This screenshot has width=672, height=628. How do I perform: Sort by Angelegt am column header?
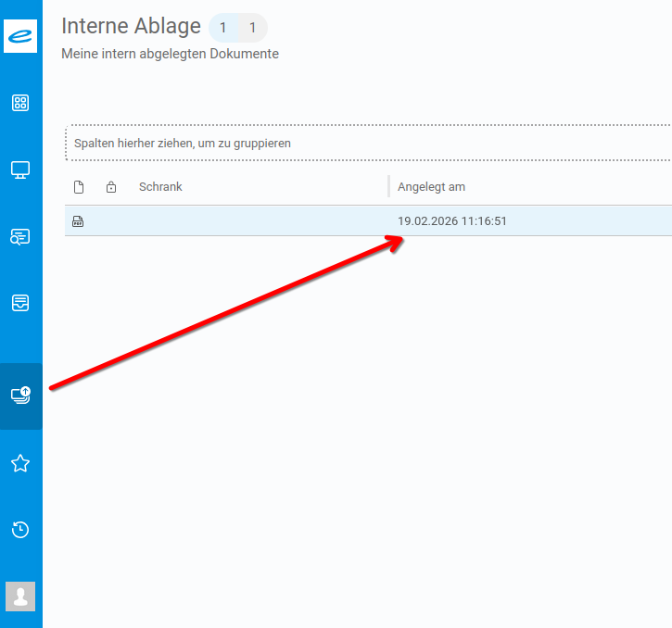tap(431, 187)
